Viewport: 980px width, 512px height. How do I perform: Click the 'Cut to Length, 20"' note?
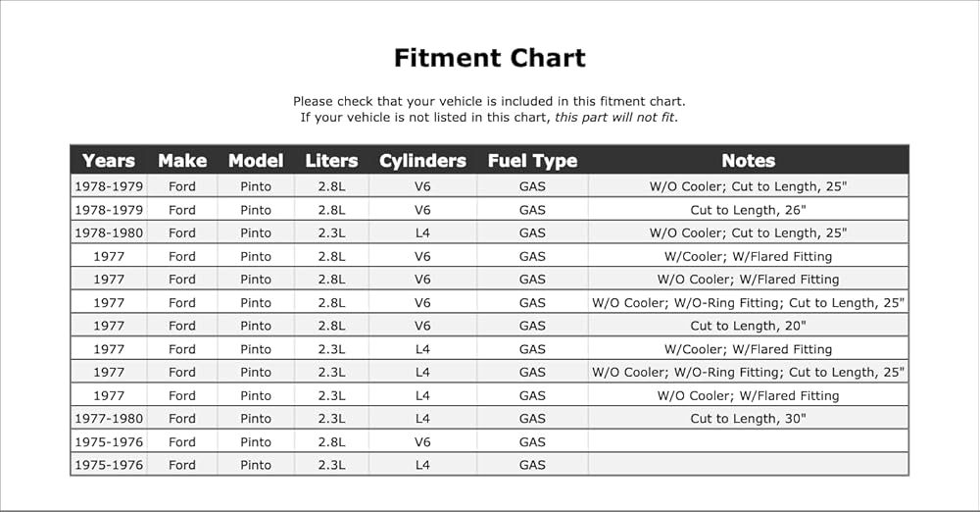(x=748, y=326)
